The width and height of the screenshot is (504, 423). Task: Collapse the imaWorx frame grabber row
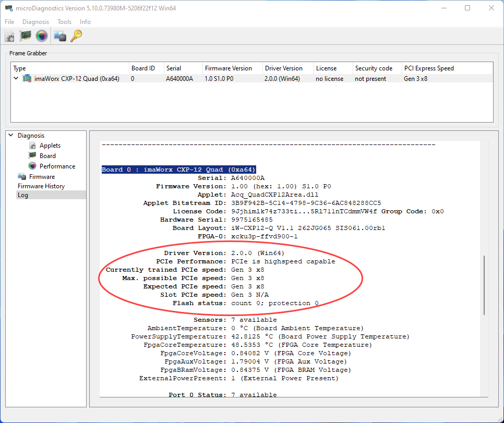click(x=17, y=79)
